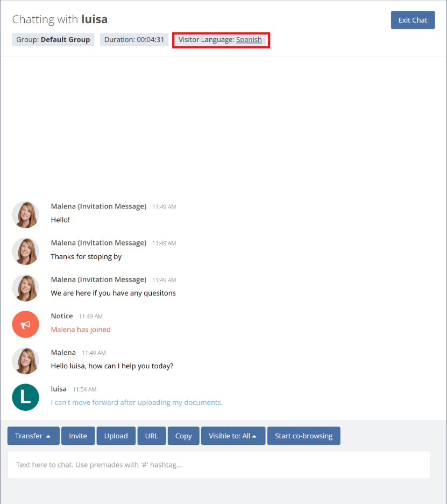Click luisa's green L avatar
This screenshot has width=447, height=504.
[x=25, y=397]
